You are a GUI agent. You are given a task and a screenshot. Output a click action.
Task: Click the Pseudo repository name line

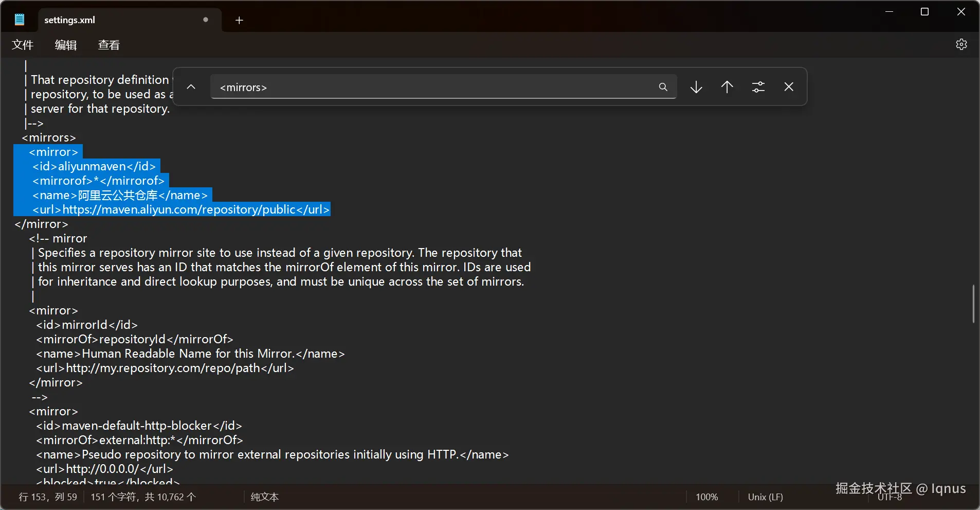coord(273,454)
